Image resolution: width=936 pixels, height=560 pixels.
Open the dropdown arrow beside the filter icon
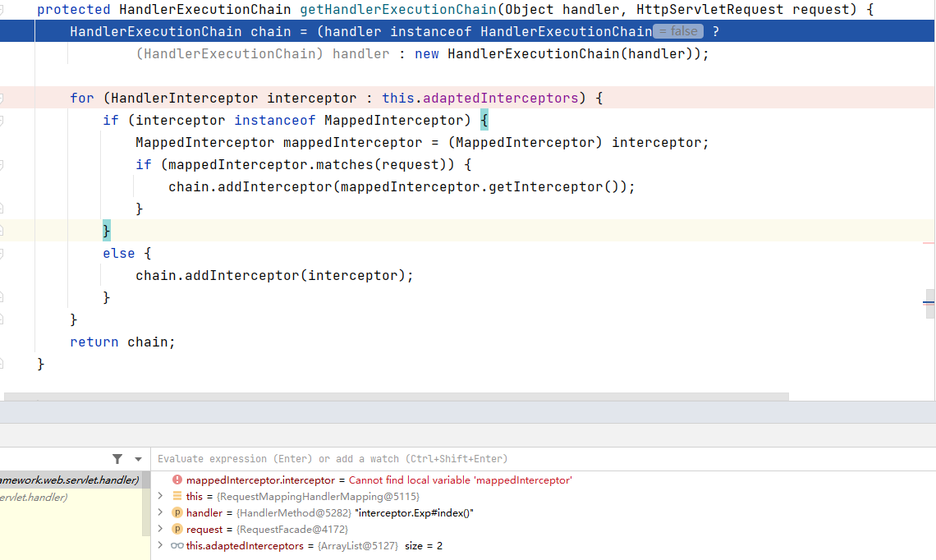138,459
